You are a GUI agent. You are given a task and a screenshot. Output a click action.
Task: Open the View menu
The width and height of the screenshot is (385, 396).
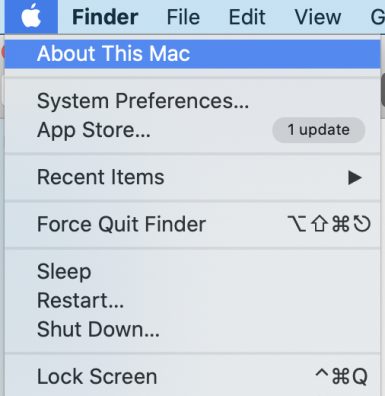318,17
